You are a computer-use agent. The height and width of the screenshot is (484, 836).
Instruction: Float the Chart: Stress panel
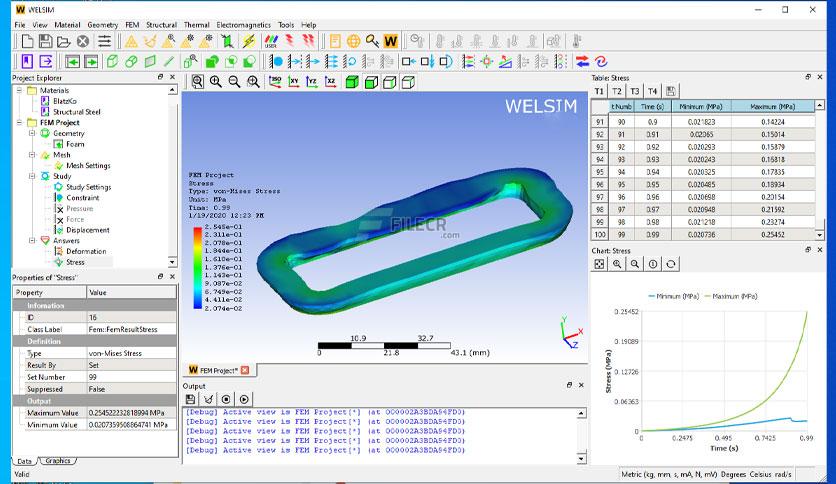pyautogui.click(x=808, y=250)
